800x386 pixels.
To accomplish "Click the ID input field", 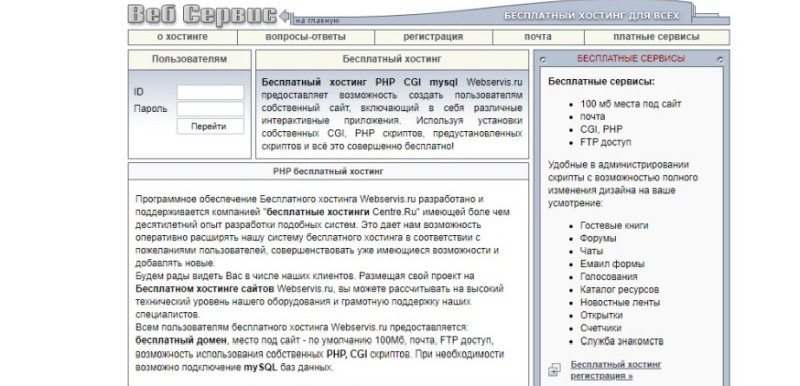I will pos(210,92).
